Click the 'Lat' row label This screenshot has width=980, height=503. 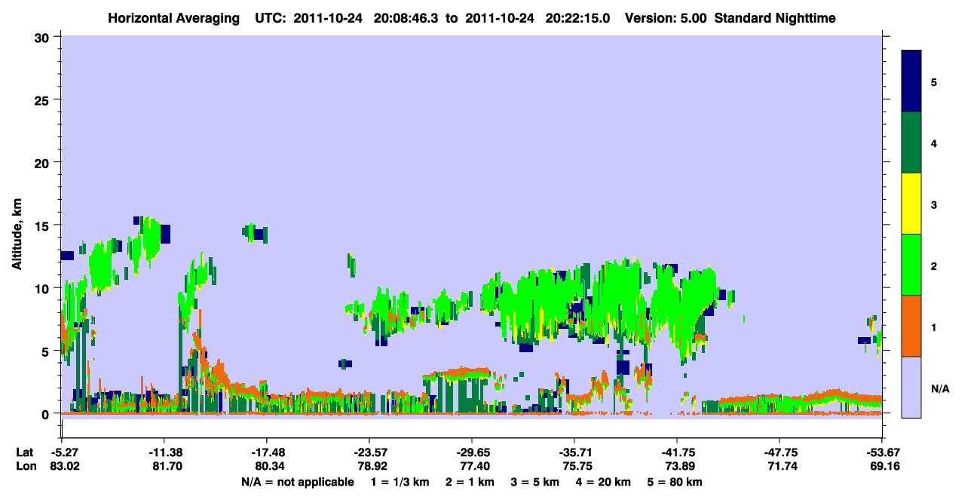(x=24, y=452)
